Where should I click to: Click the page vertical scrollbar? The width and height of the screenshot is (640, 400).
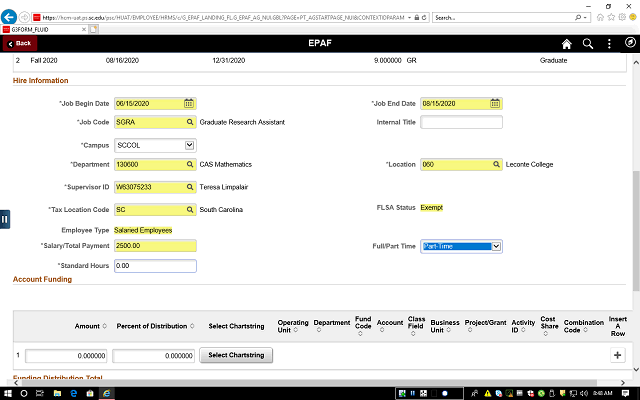click(x=636, y=231)
